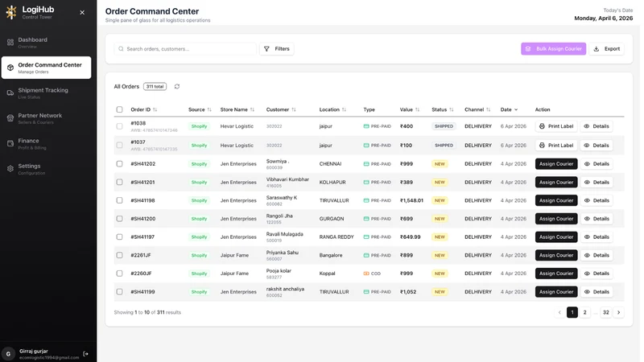Open the Filters button
The height and width of the screenshot is (362, 644).
(x=277, y=49)
